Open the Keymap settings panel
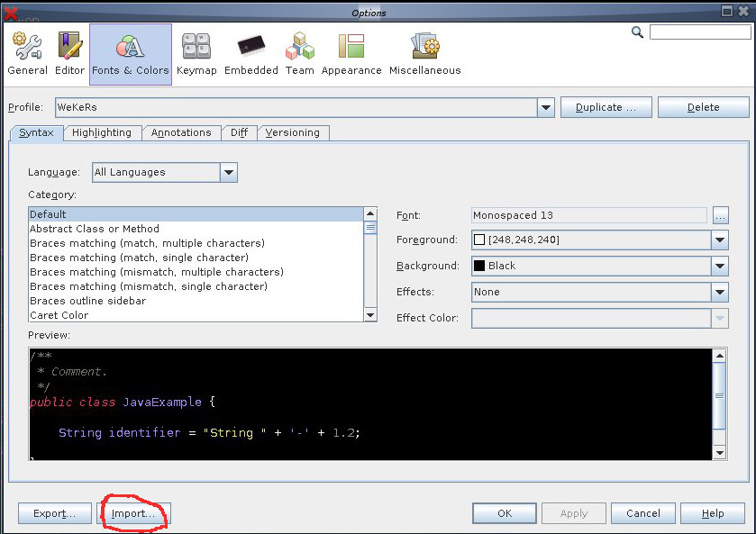 click(x=196, y=51)
